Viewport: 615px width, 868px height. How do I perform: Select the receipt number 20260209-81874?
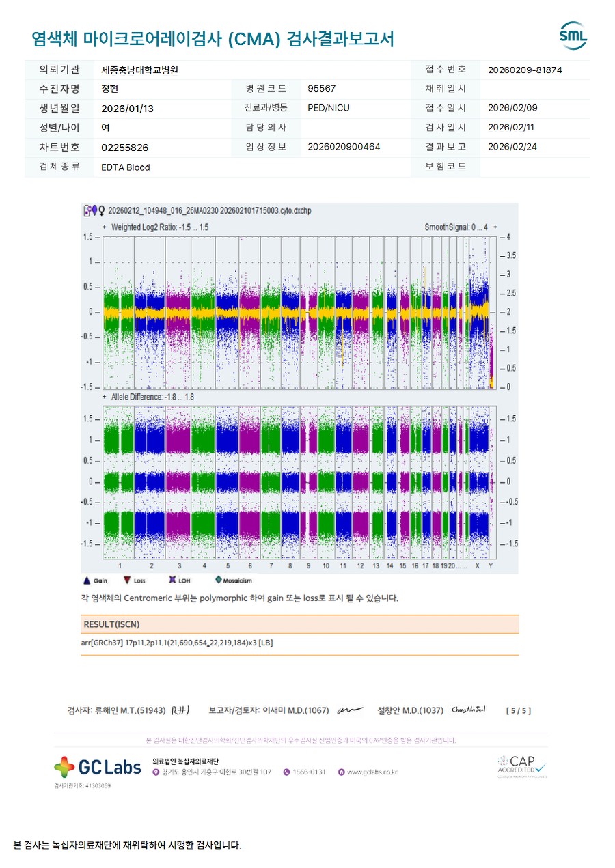pyautogui.click(x=525, y=70)
